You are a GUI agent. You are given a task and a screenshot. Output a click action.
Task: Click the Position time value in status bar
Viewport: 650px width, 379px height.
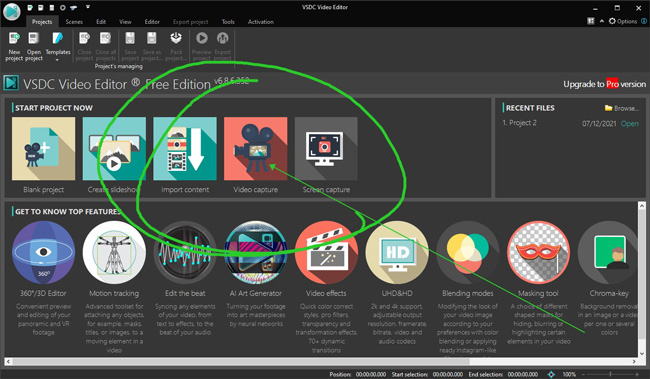(371, 374)
